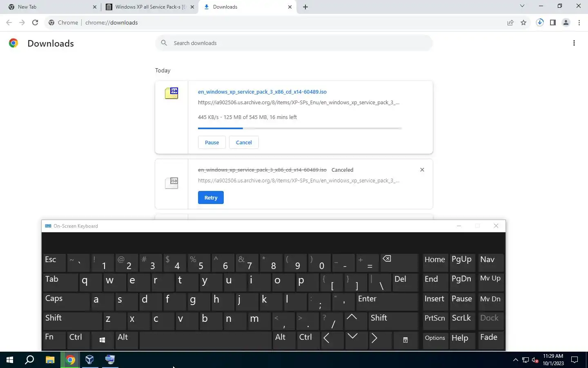Open Options on On-Screen Keyboard
Screen dimensions: 588x368
[435, 340]
